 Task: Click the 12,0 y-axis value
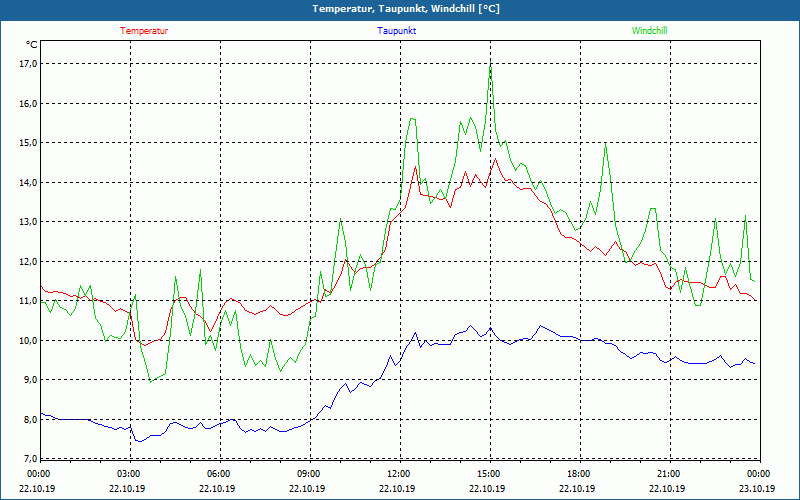point(28,262)
